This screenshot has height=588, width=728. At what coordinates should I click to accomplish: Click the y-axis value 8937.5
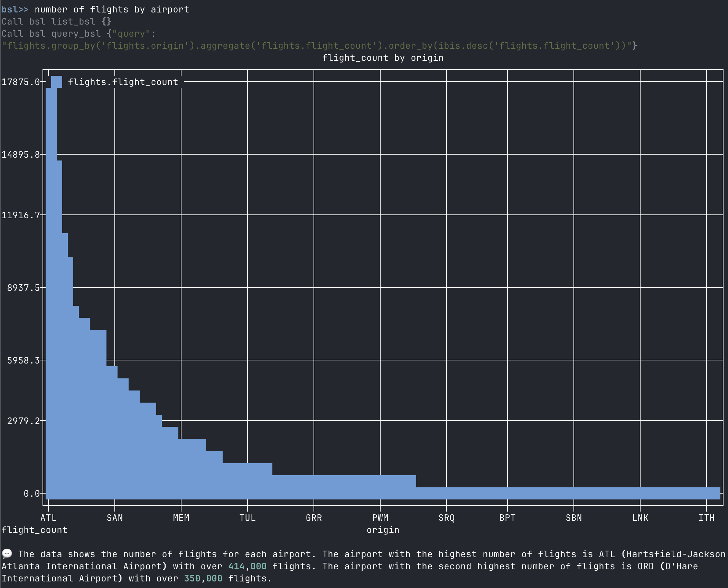pos(24,287)
